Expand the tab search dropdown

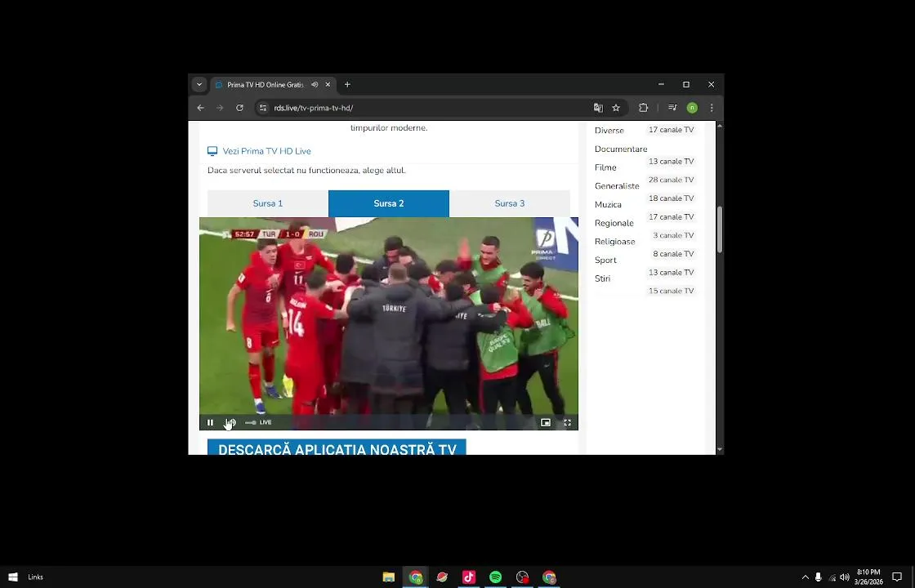pyautogui.click(x=199, y=85)
